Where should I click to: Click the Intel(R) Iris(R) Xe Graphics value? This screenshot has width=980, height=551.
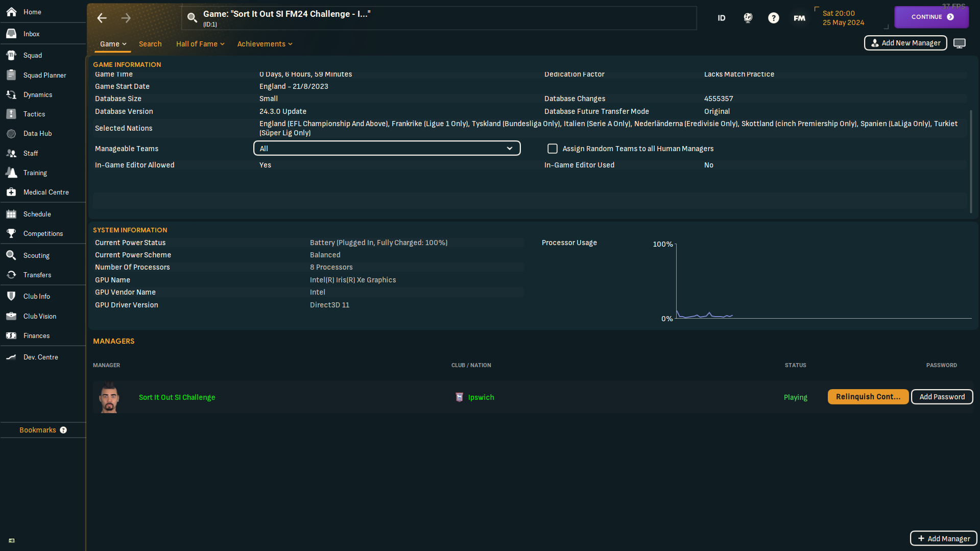(352, 280)
